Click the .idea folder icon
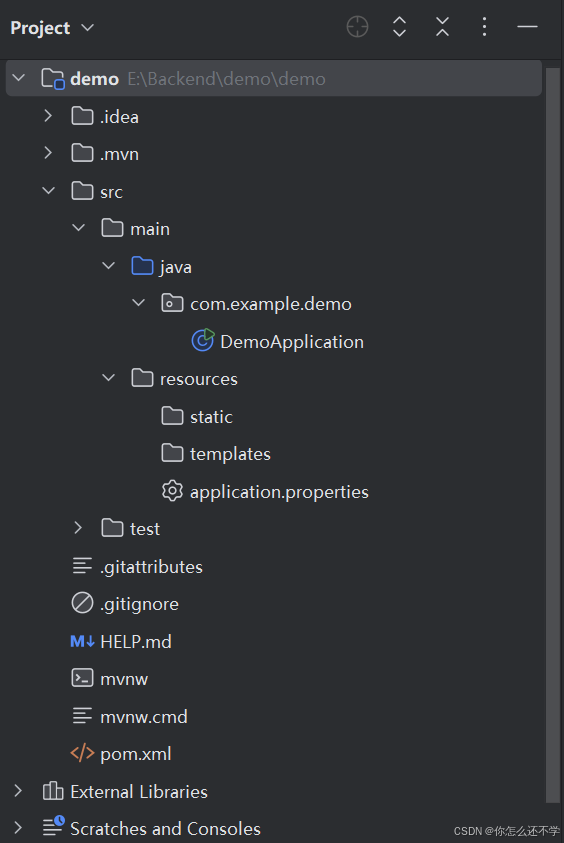 coord(82,116)
